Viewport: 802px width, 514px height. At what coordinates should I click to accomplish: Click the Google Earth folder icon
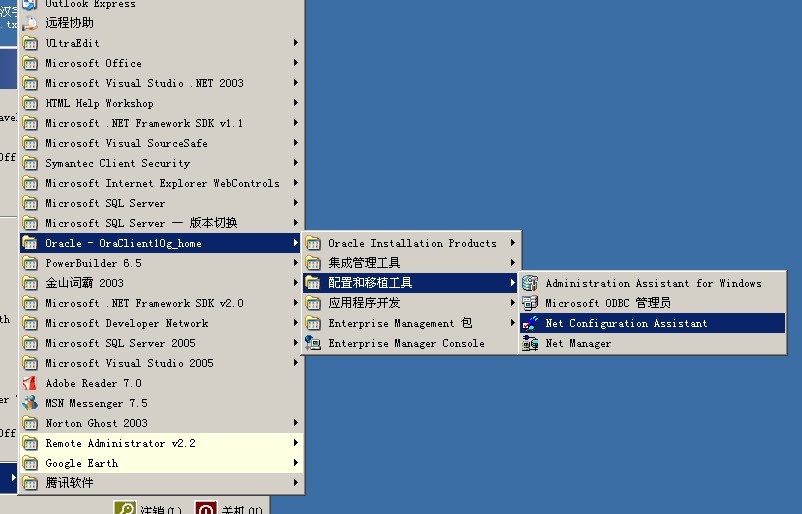(x=30, y=463)
